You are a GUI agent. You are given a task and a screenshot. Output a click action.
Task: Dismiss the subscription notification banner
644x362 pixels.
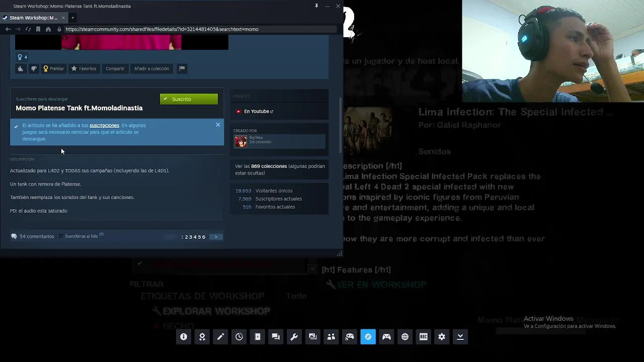[x=218, y=125]
